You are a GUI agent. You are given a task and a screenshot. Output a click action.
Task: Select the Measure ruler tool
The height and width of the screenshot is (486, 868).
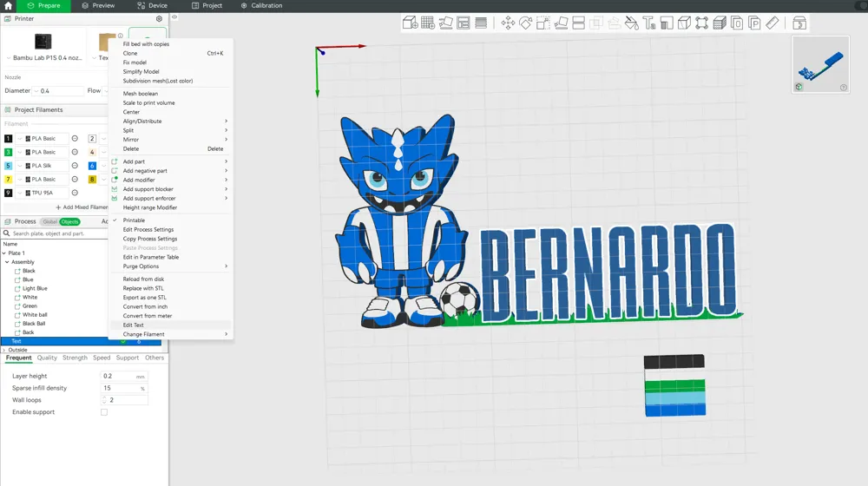[773, 23]
